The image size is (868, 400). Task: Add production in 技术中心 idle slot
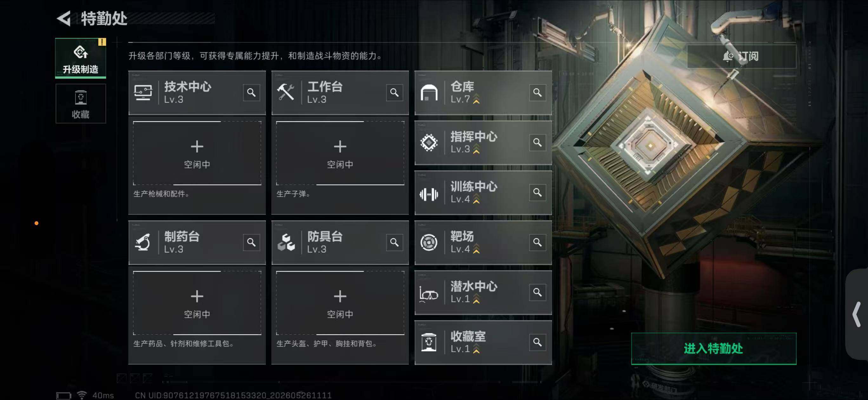197,153
